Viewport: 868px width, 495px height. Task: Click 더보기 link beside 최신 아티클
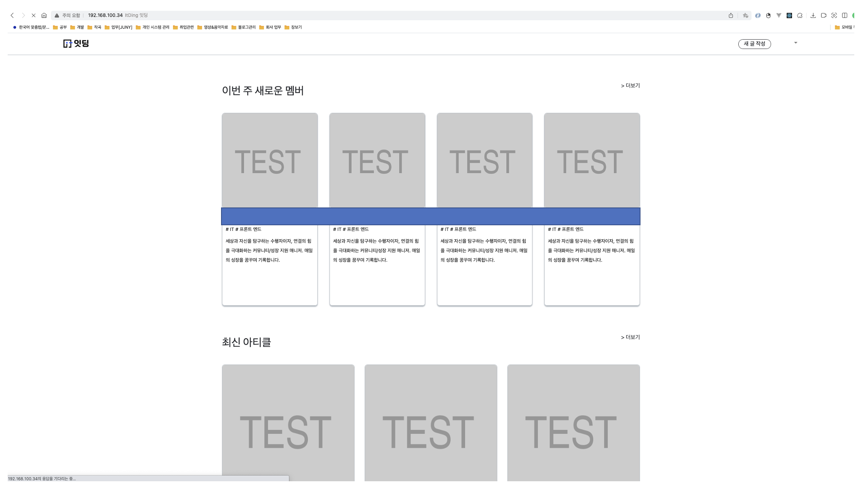(630, 337)
